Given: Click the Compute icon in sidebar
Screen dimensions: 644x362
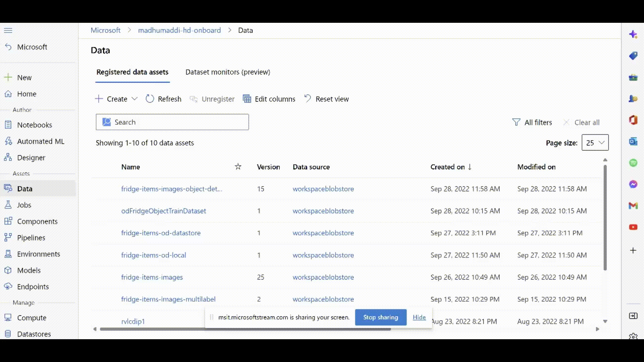Looking at the screenshot, I should (x=8, y=317).
